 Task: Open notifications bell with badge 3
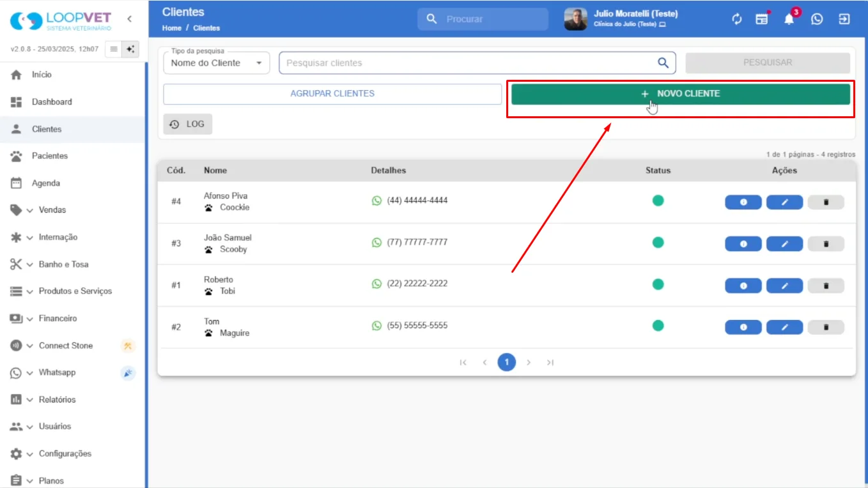(789, 19)
